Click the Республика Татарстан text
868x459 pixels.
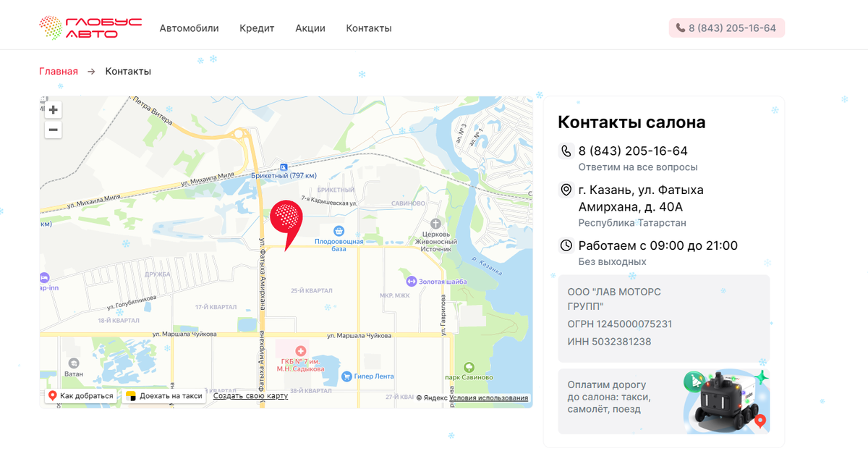[632, 223]
